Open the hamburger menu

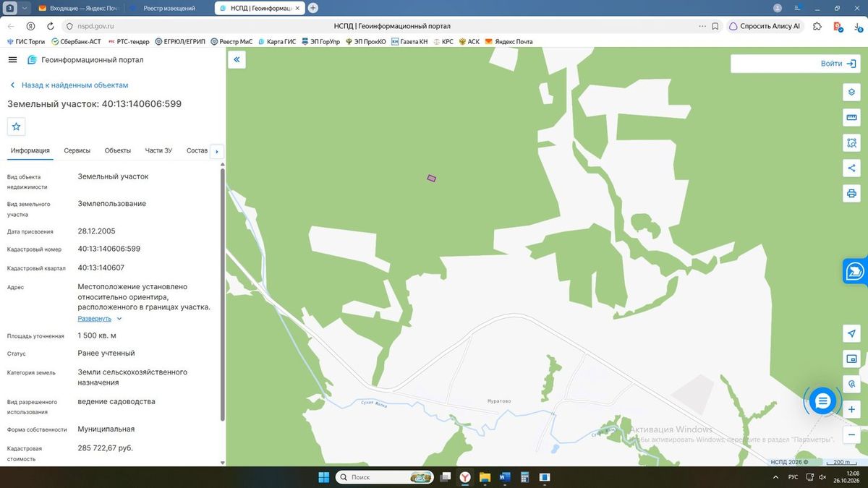(12, 60)
